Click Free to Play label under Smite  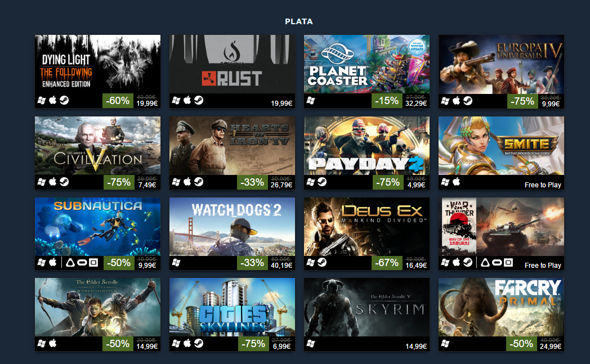[543, 185]
